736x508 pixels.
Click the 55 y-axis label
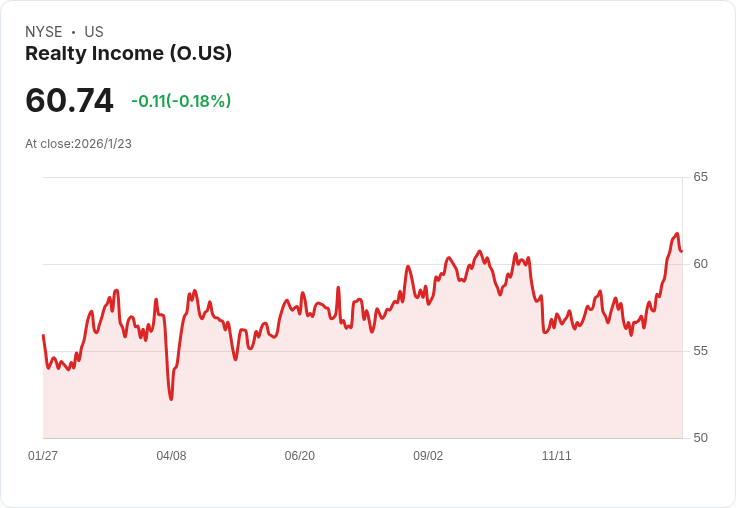[x=700, y=351]
